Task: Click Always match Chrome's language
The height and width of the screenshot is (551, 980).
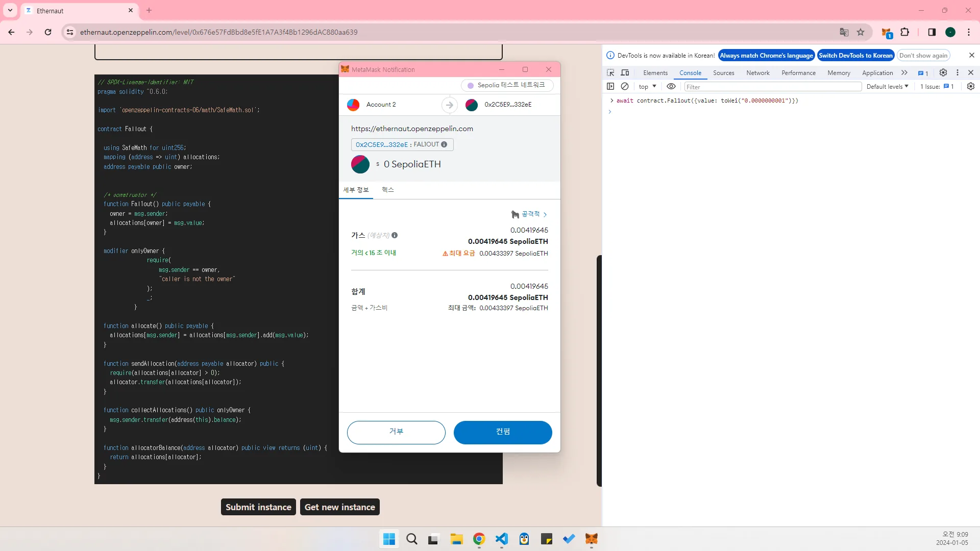Action: [x=766, y=55]
